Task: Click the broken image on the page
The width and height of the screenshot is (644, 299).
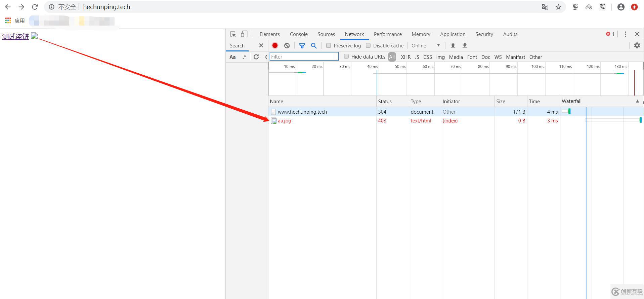Action: [x=34, y=36]
